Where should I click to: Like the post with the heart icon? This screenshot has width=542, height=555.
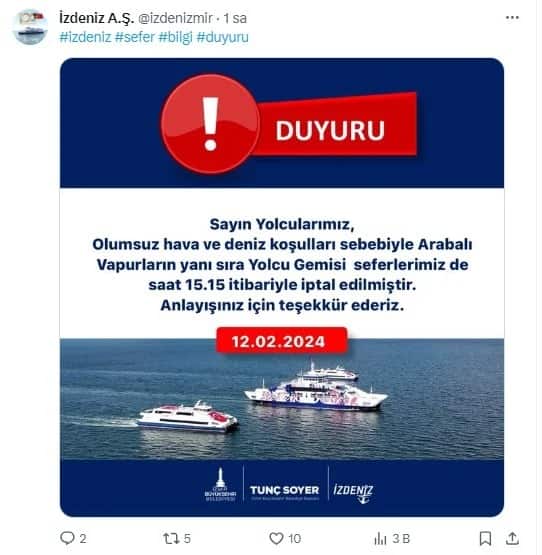[x=276, y=539]
